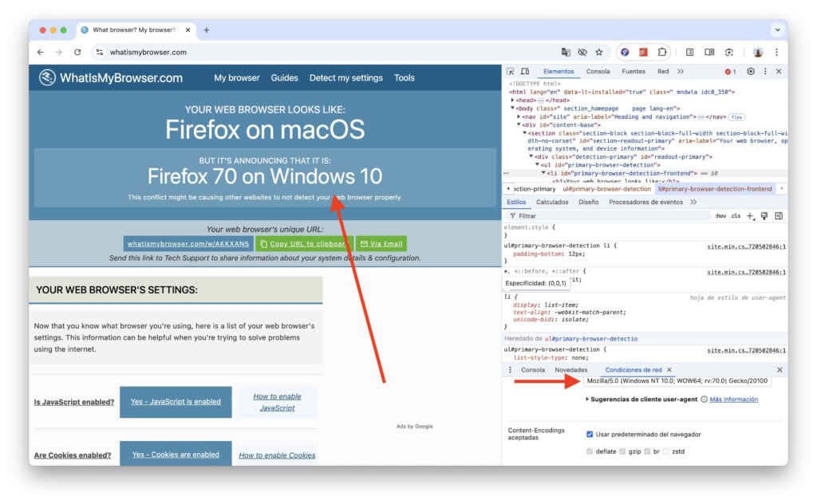Open the whatismybrowser.com/w/AKKXAN5 link

tap(188, 244)
